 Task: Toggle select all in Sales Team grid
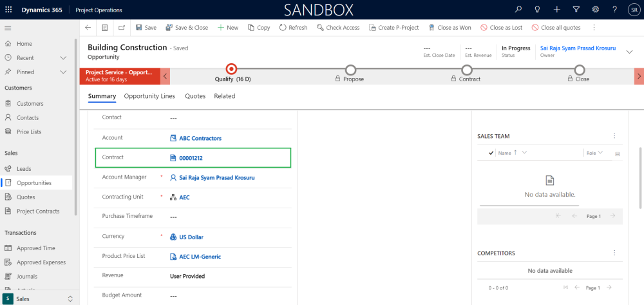pos(491,153)
